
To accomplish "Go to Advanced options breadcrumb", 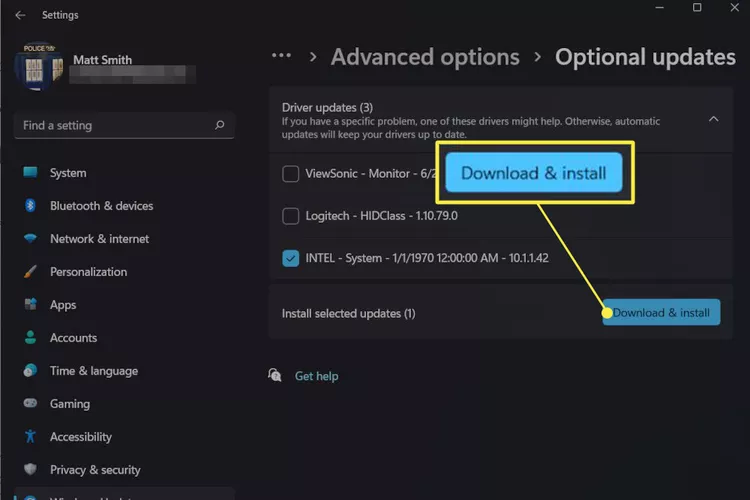I will pos(425,57).
